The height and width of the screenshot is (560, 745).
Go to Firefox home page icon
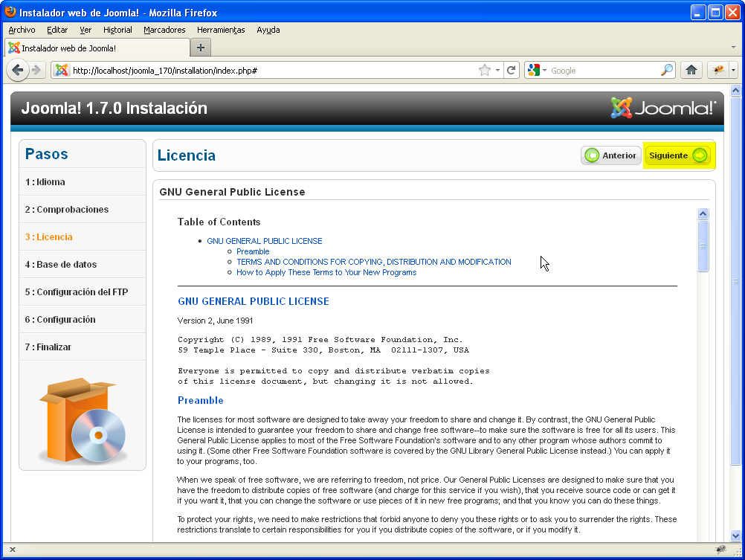click(691, 71)
